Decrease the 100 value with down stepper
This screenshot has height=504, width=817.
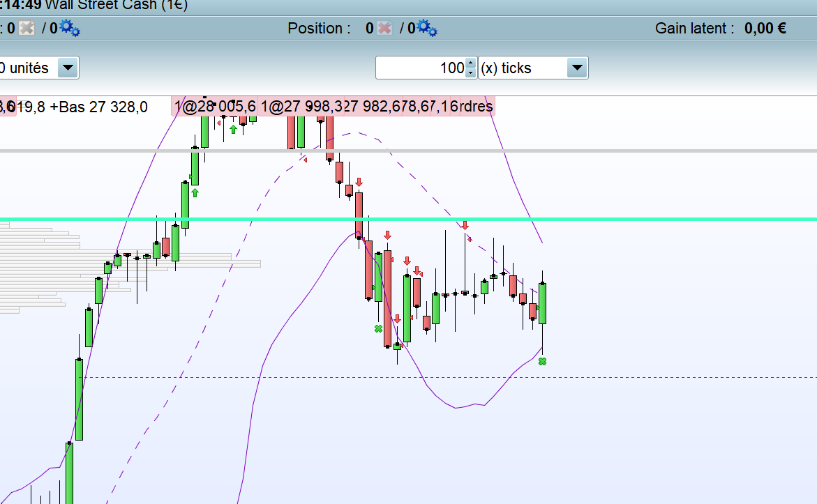pyautogui.click(x=470, y=73)
